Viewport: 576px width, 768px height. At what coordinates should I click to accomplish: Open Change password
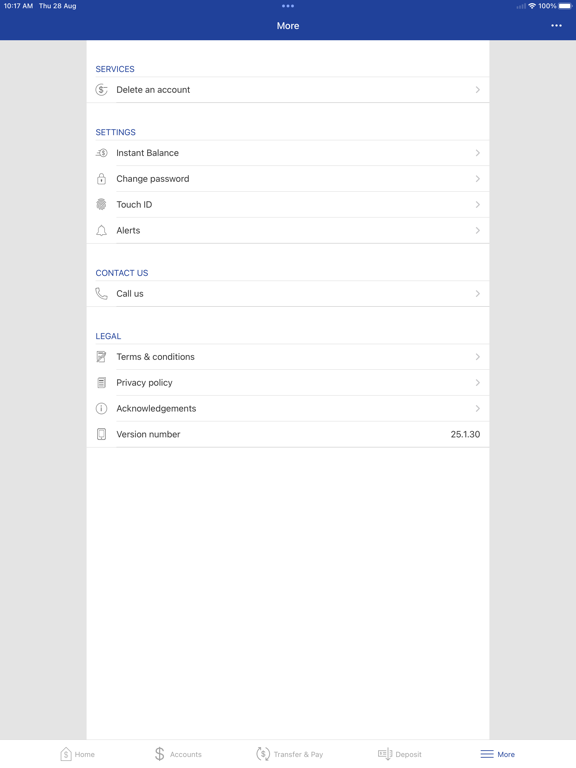click(x=288, y=179)
